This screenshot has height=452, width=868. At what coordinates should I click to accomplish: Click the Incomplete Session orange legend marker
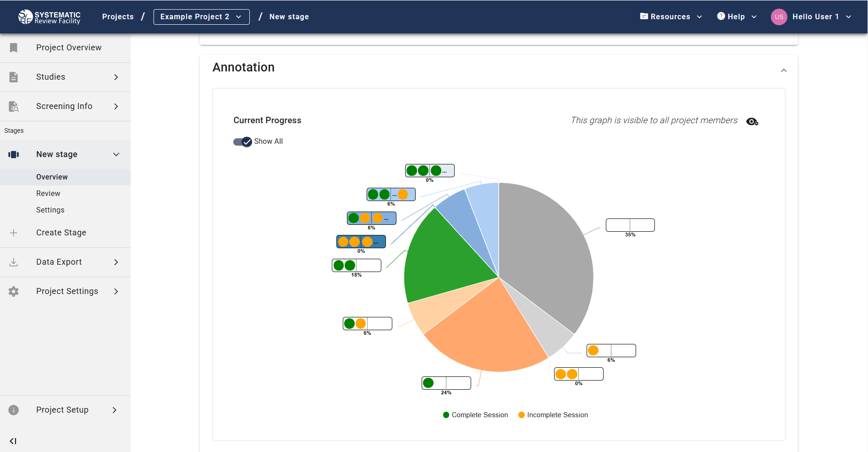coord(521,415)
